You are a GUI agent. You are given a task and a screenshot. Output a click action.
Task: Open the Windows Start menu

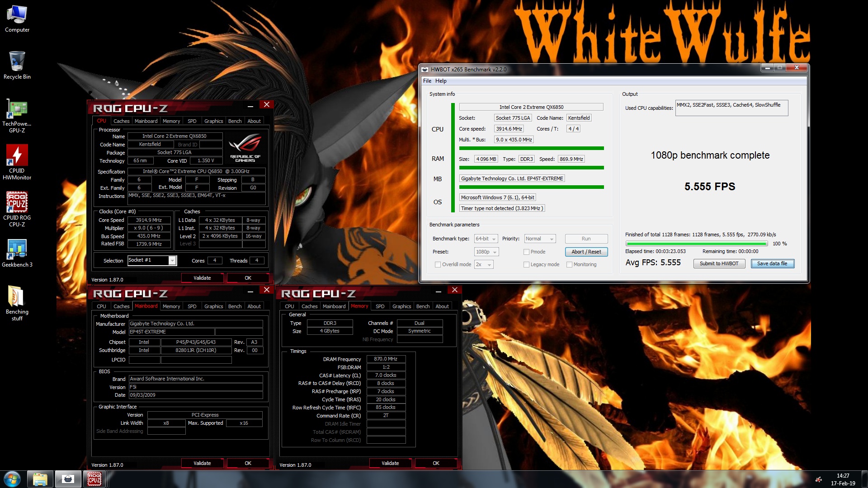[12, 479]
